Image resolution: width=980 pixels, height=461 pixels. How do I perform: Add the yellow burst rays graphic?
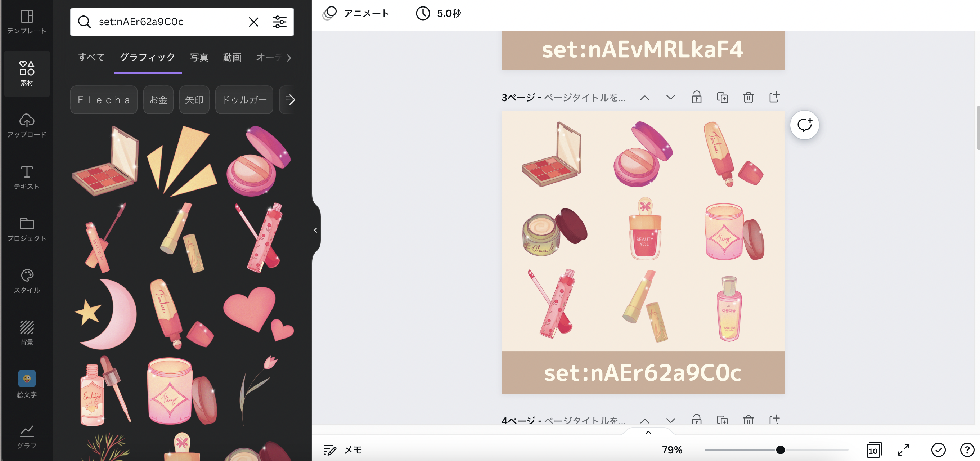(182, 161)
